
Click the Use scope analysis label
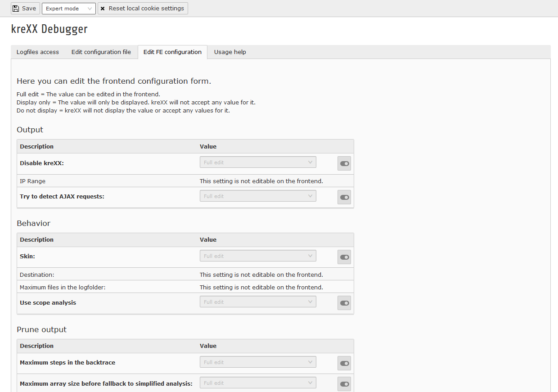pos(48,303)
